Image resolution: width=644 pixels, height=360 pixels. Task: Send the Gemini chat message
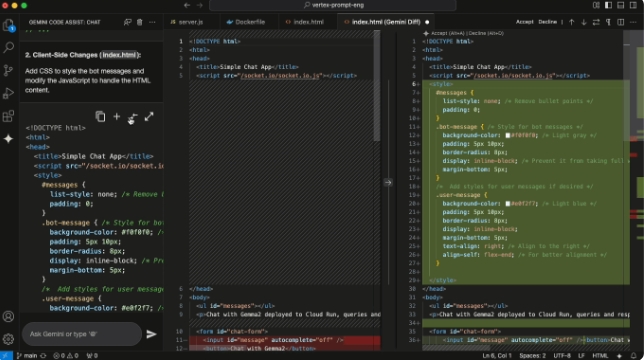coord(152,334)
